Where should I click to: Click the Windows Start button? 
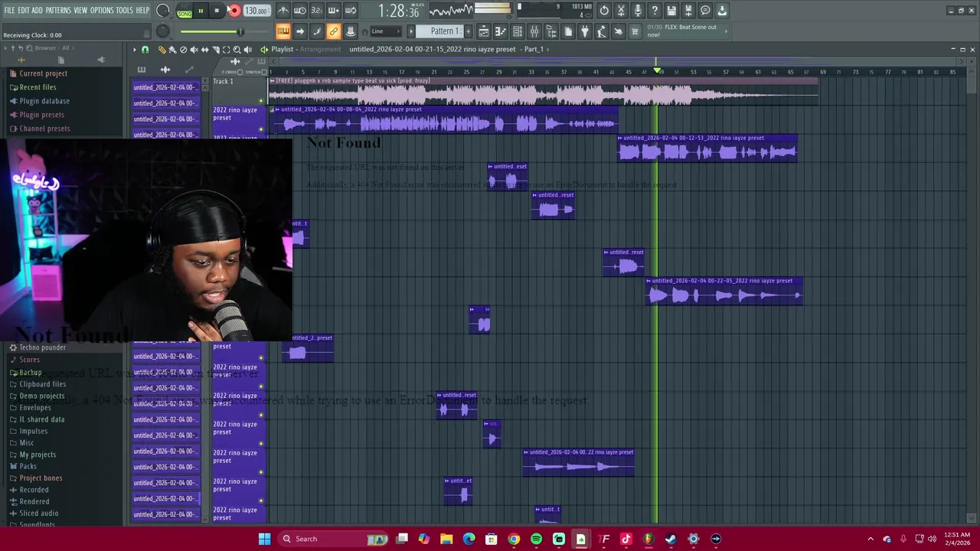click(x=264, y=539)
